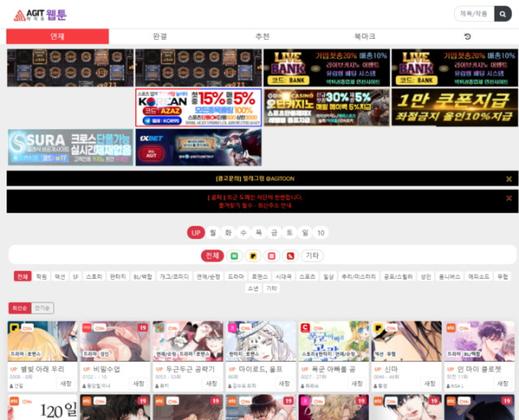Click platform badge on 비밀수업 card

[x=87, y=328]
